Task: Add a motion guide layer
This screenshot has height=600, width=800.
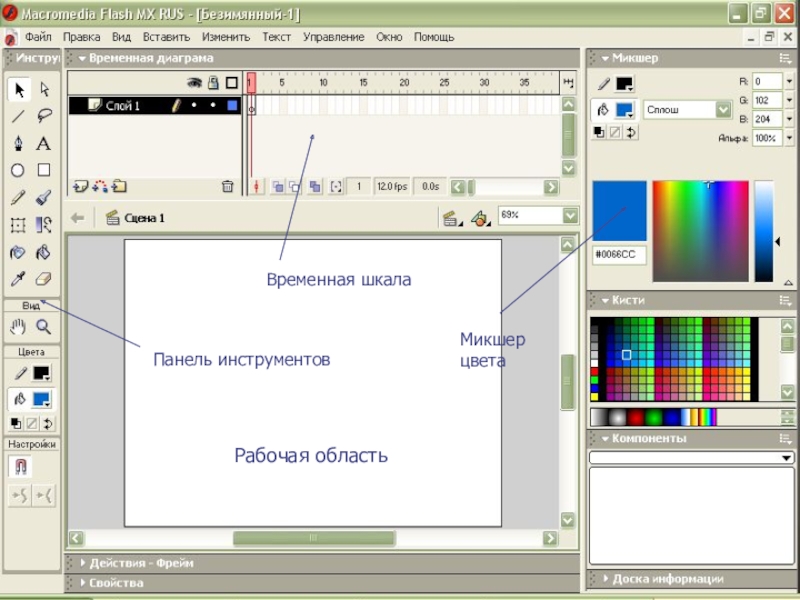Action: tap(100, 187)
